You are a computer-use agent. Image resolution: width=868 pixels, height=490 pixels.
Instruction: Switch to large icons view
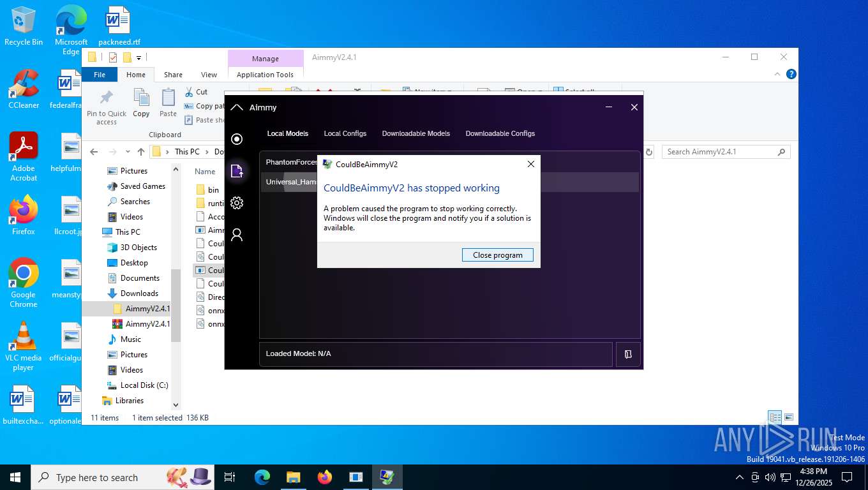tap(789, 418)
